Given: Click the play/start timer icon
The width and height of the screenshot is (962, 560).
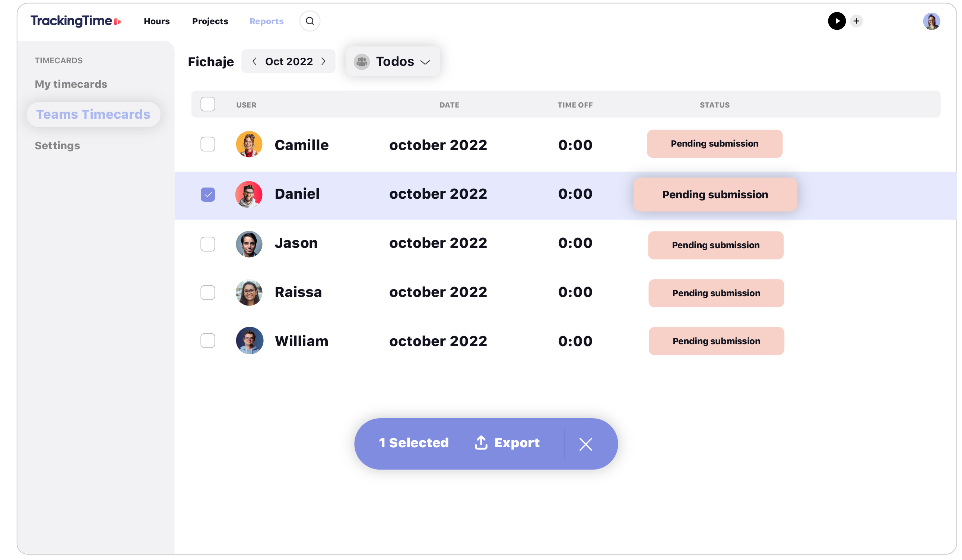Looking at the screenshot, I should [838, 21].
